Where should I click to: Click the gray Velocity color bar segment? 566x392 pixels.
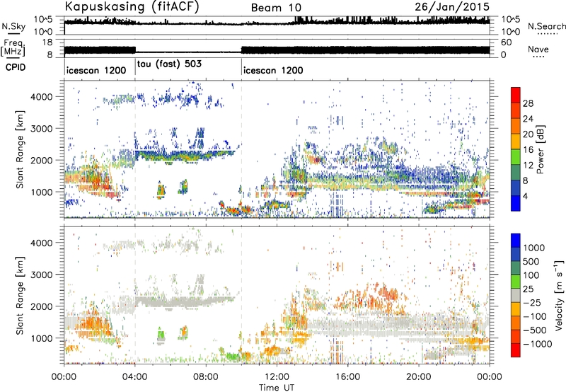pos(516,295)
